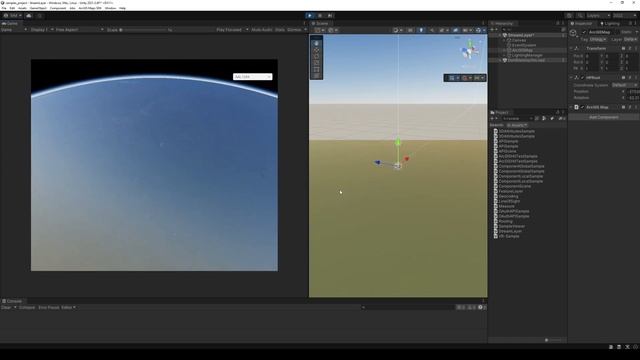Click the Hierarchy create plus icon
The image size is (640, 360).
(x=492, y=29)
